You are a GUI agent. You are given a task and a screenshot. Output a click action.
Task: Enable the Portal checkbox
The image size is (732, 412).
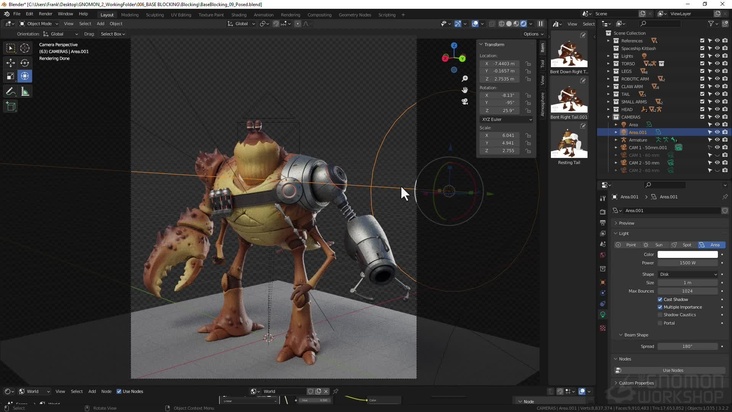click(660, 323)
